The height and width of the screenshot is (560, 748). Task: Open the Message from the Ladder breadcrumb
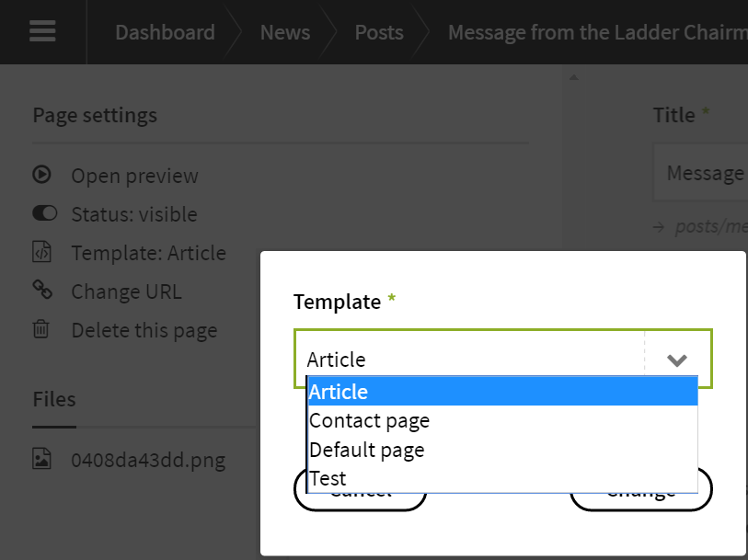click(596, 32)
